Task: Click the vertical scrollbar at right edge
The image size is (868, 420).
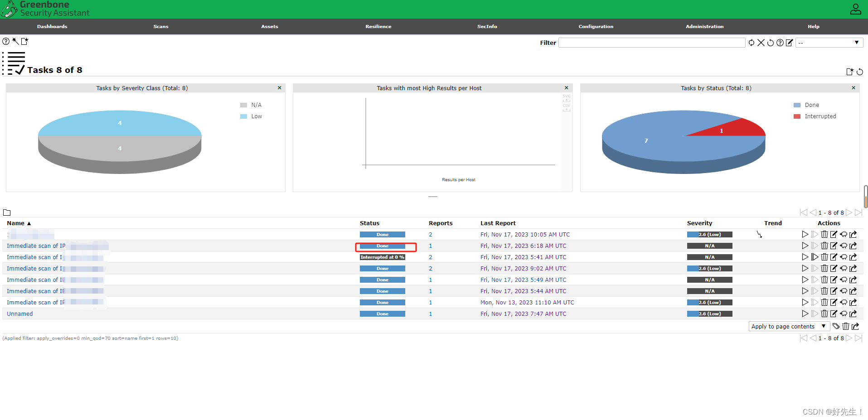Action: pyautogui.click(x=866, y=196)
